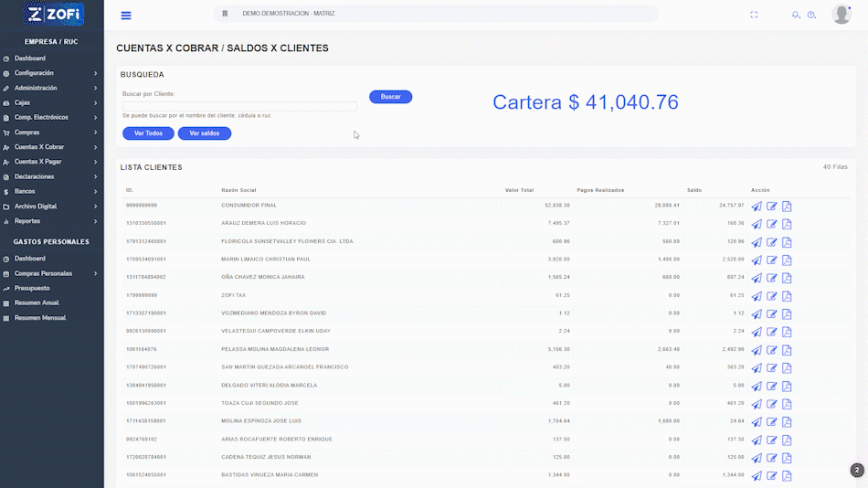Image resolution: width=868 pixels, height=488 pixels.
Task: Click edit icon for MARIN LIMAICO CHRISTIAN PAUL
Action: click(x=772, y=260)
